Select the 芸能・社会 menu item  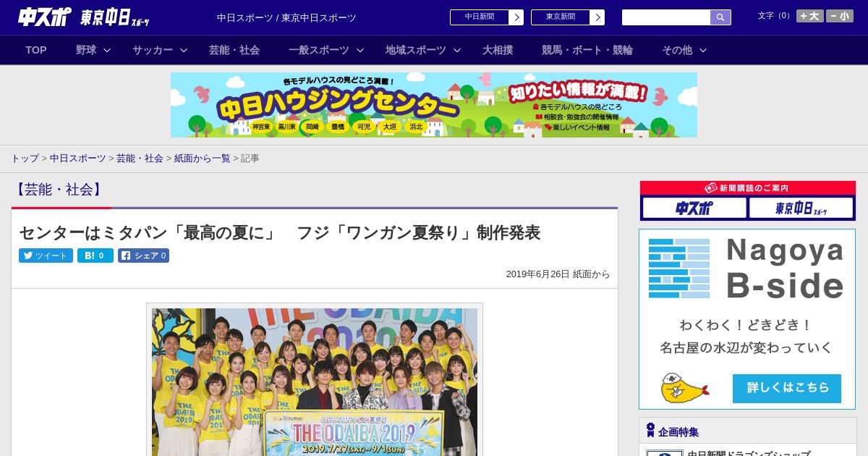(234, 50)
